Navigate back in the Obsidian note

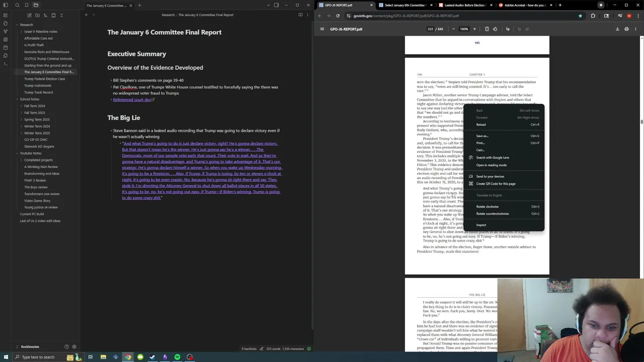click(x=86, y=15)
